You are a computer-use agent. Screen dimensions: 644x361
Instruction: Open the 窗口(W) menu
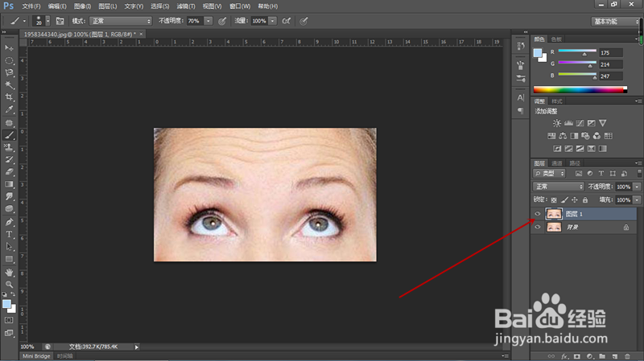coord(240,6)
